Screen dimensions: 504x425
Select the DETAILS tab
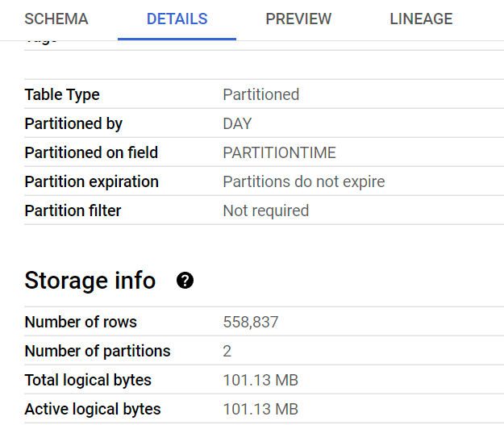(x=177, y=19)
